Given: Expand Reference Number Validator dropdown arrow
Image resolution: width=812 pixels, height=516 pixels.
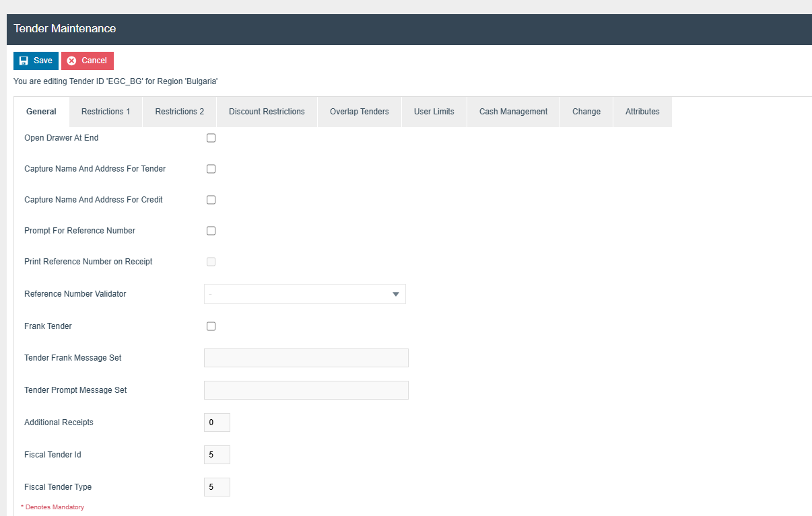Looking at the screenshot, I should 396,294.
